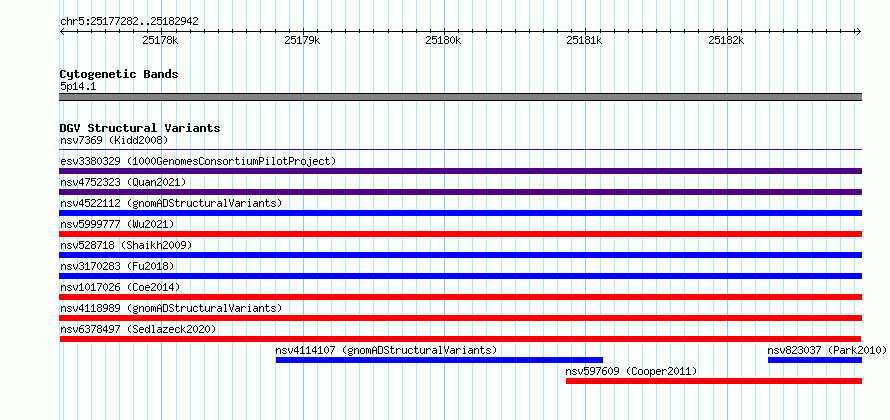890x420 pixels.
Task: Open the nsv7369 (Kidd2008) label
Action: pos(114,140)
